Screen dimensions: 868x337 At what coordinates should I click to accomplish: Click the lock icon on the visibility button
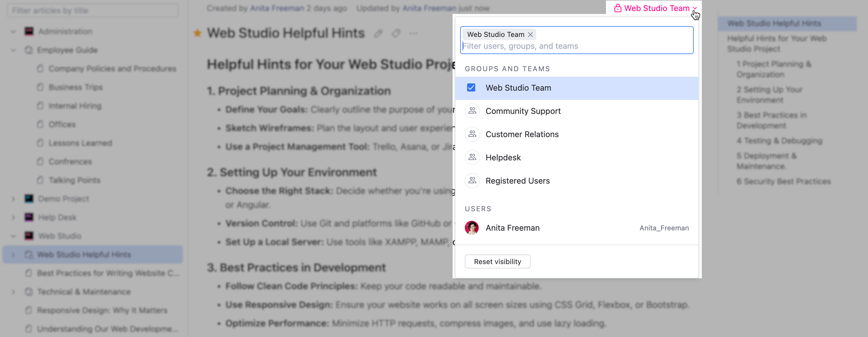click(x=618, y=8)
